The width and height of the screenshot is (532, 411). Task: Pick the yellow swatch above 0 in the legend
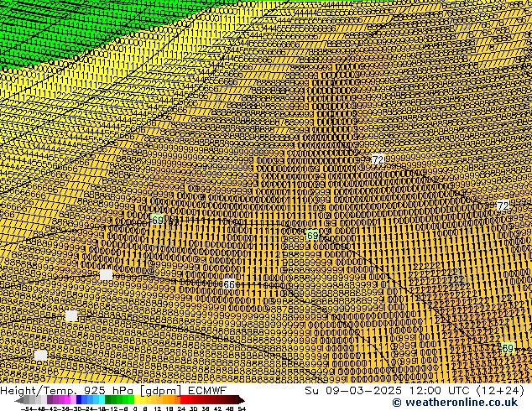137,400
